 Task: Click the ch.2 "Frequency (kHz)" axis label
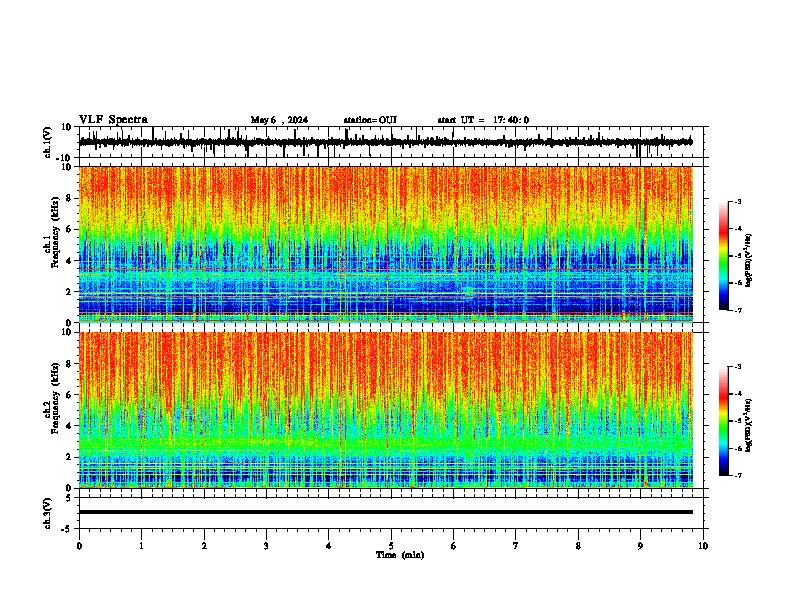point(55,398)
